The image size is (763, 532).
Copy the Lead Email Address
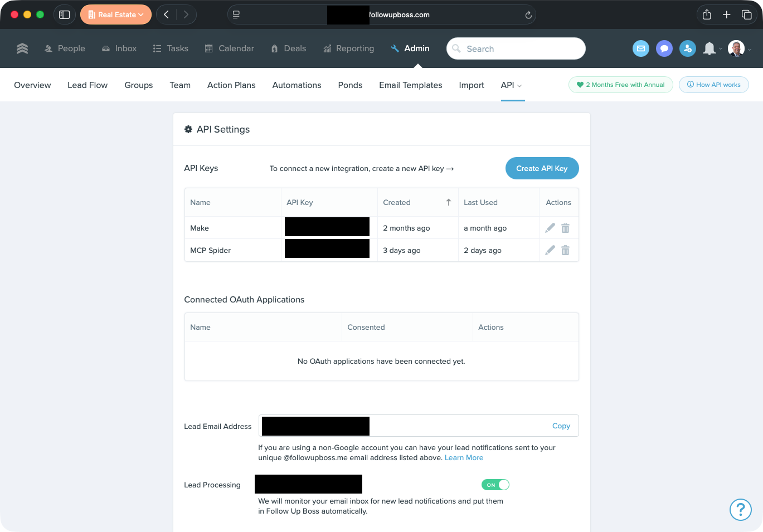click(x=561, y=426)
